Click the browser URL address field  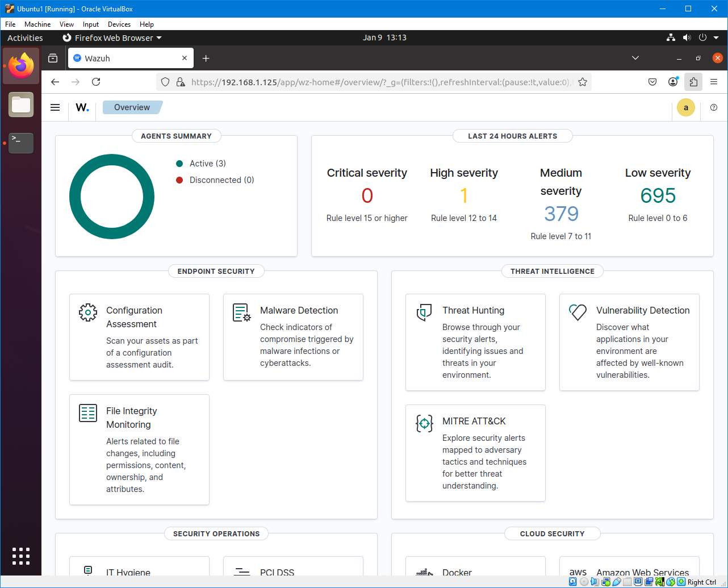coord(375,82)
